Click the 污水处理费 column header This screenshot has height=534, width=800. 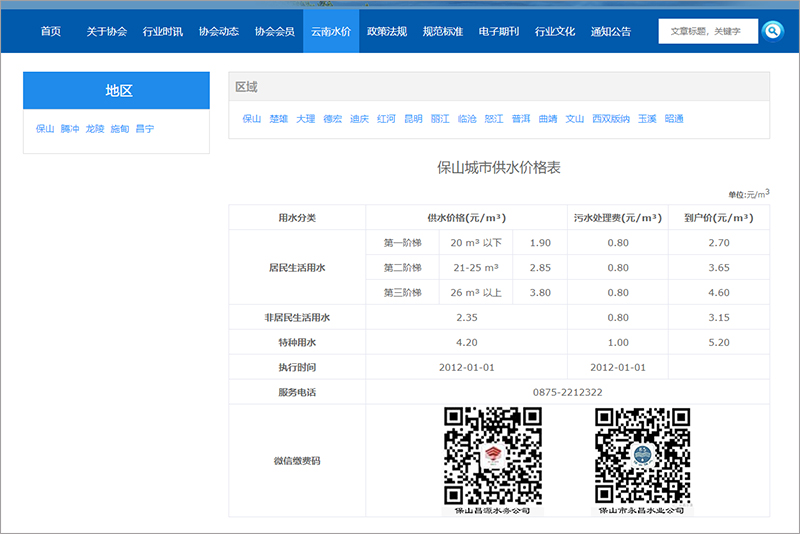[x=618, y=218]
